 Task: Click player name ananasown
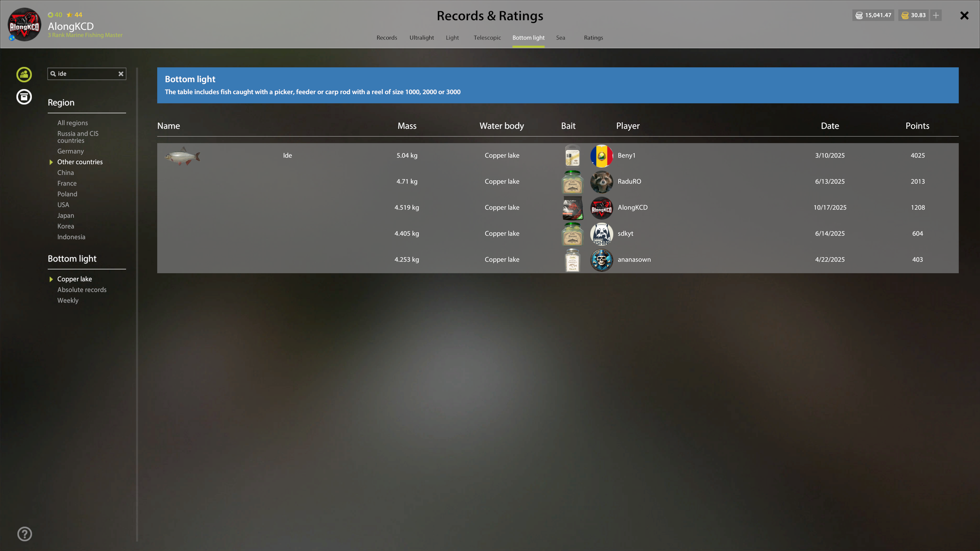point(634,260)
